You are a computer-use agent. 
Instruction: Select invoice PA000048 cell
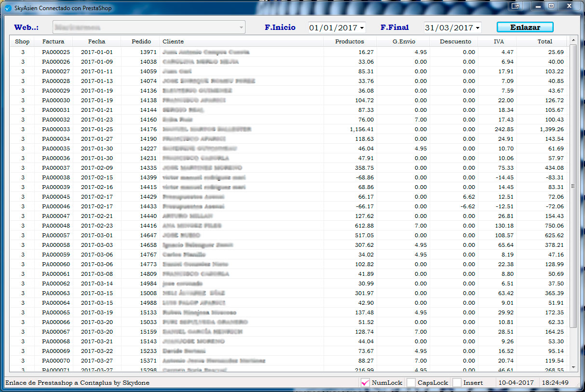[56, 226]
